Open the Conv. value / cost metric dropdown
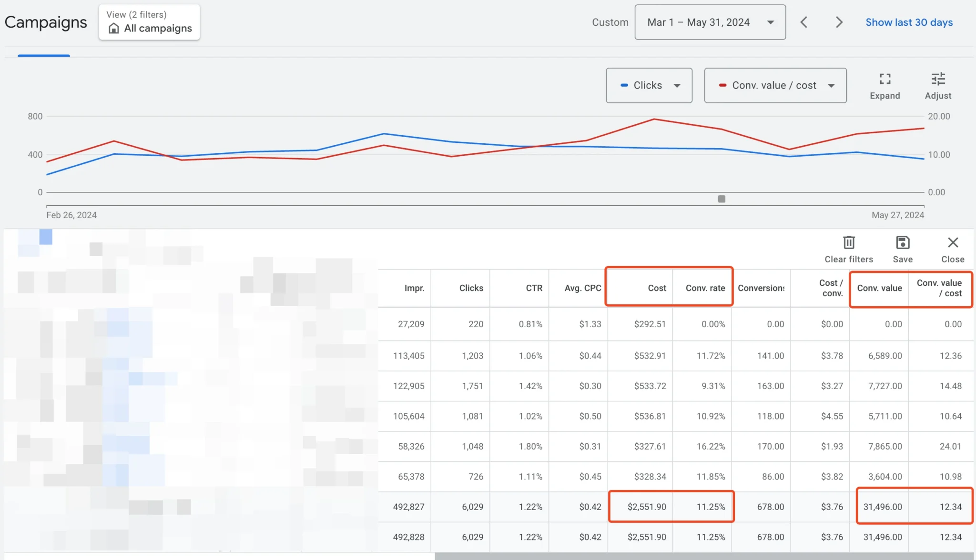 tap(775, 86)
